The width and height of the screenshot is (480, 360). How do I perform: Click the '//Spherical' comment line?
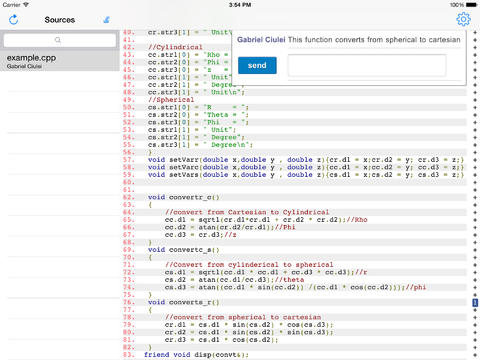171,100
